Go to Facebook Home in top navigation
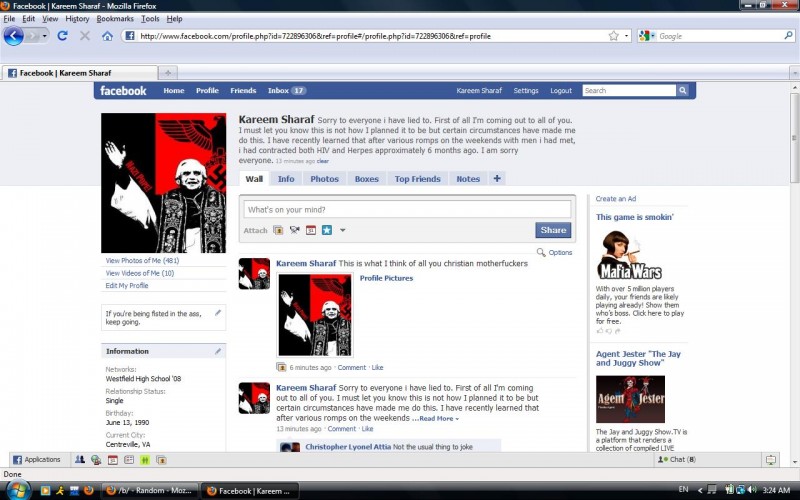The image size is (800, 500). point(173,90)
